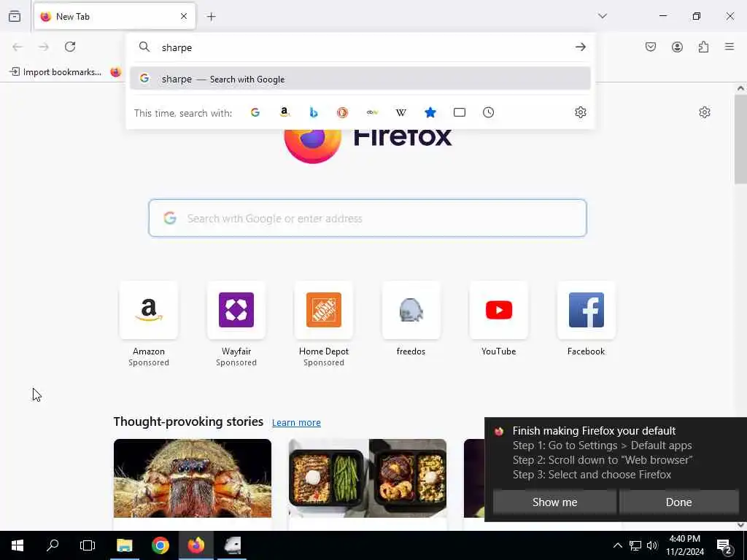Open Firefox View from the tab bar
Viewport: 747px width, 560px height.
[15, 17]
